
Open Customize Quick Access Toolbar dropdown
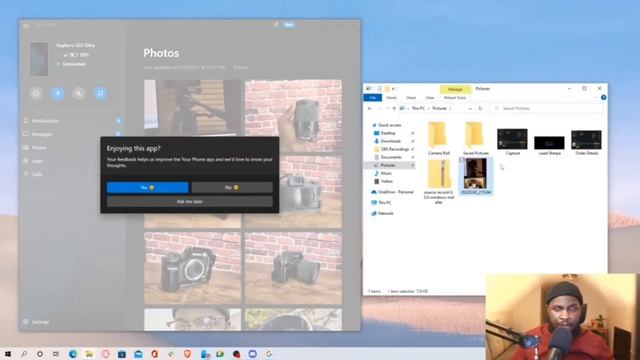pos(393,89)
